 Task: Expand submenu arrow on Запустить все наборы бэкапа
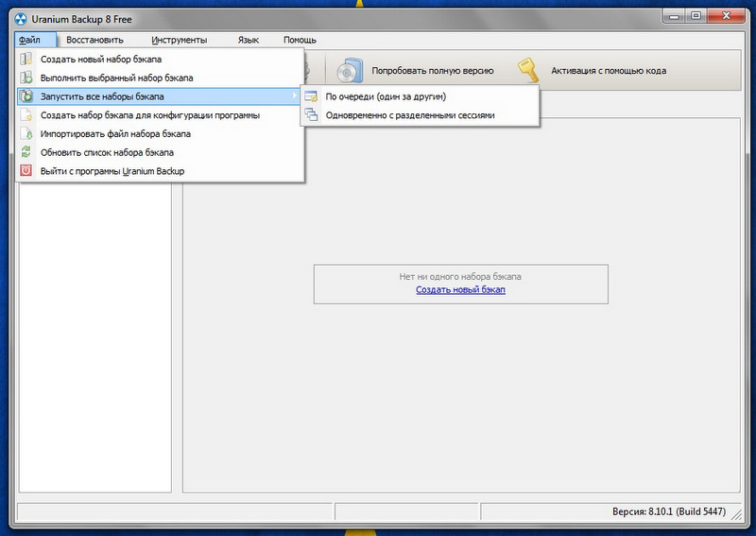[295, 95]
